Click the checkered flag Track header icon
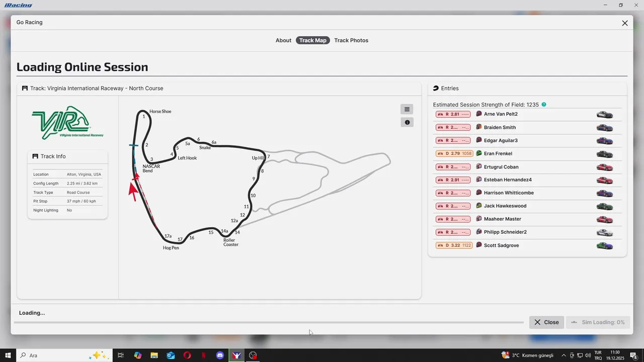The width and height of the screenshot is (644, 362). (x=25, y=88)
